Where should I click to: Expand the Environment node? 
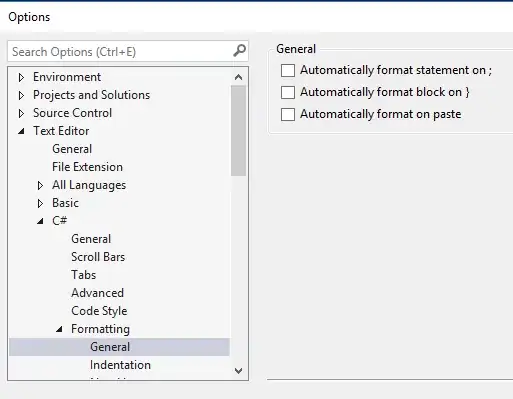tap(21, 77)
